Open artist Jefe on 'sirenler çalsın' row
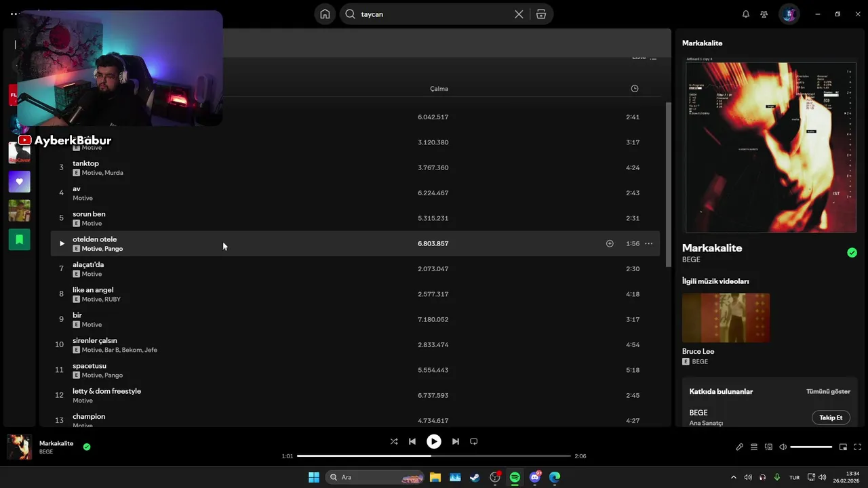Image resolution: width=868 pixels, height=488 pixels. tap(151, 350)
